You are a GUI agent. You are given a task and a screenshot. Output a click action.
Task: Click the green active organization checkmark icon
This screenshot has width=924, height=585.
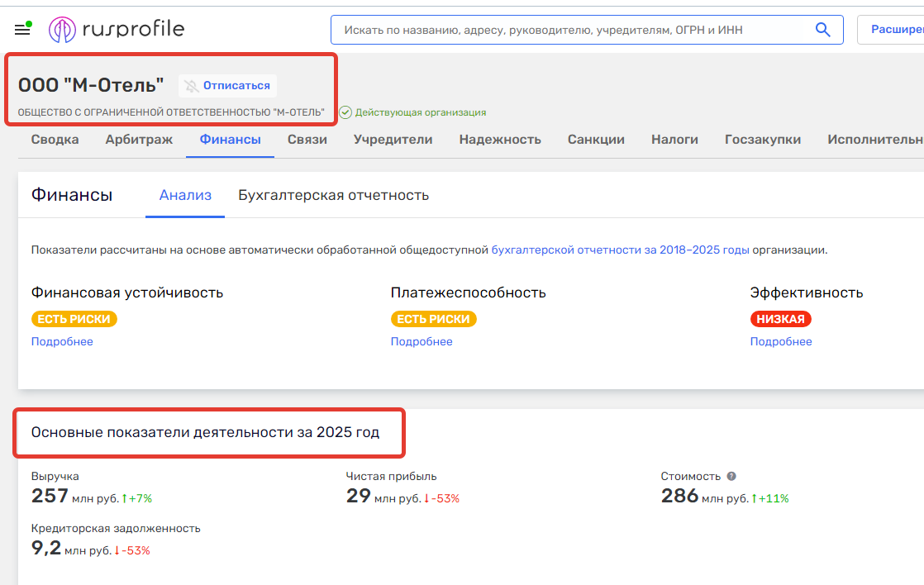pyautogui.click(x=345, y=112)
